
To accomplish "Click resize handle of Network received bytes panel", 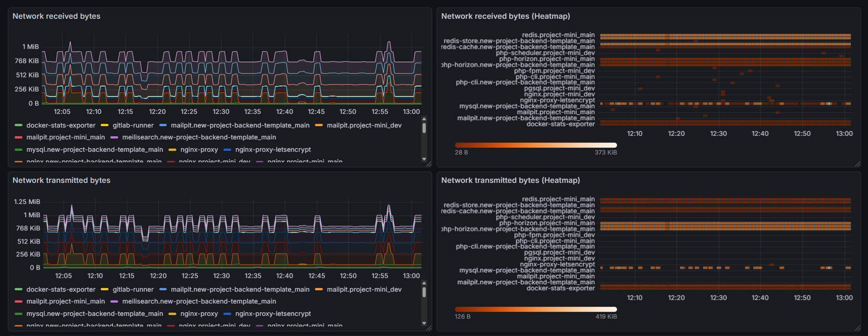I will click(x=429, y=164).
